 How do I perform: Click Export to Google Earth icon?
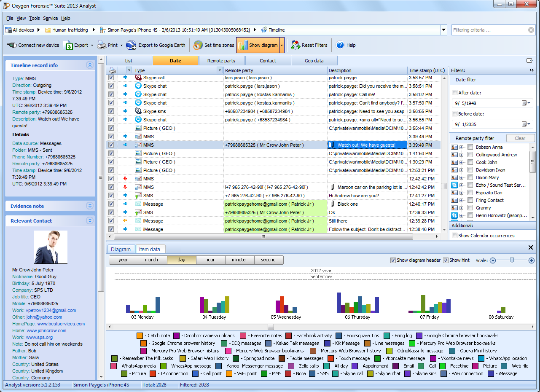(131, 45)
